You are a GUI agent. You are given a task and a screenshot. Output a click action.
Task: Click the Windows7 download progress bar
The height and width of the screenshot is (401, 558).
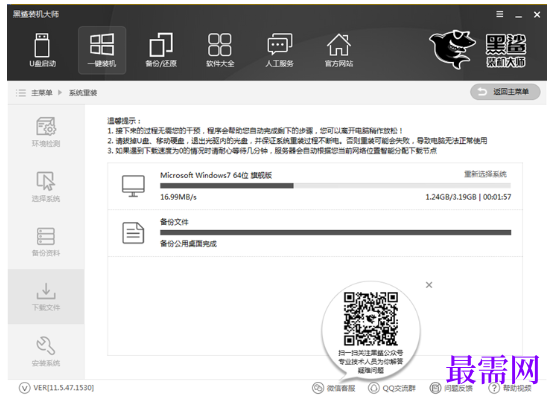pyautogui.click(x=335, y=186)
